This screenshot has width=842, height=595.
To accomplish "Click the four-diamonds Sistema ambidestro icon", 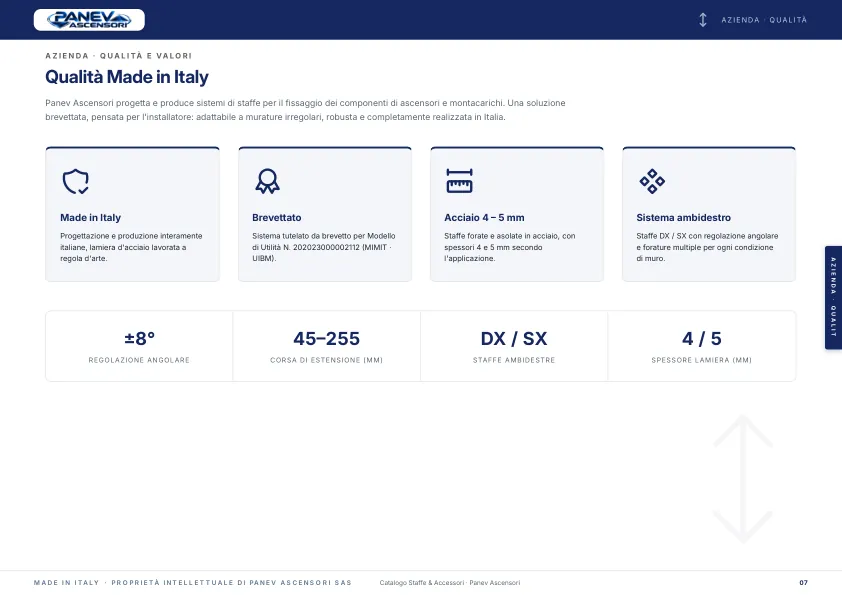I will pos(652,182).
